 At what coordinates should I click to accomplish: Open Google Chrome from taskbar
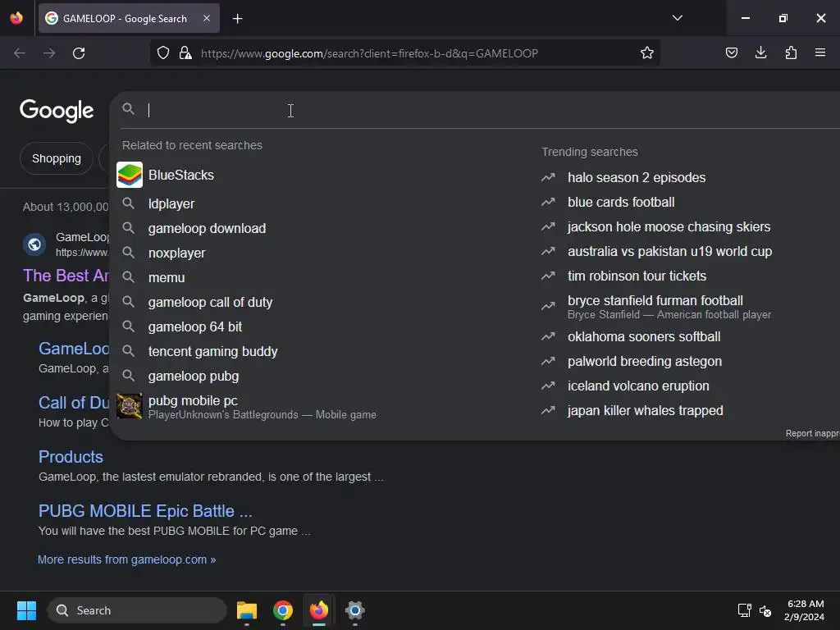283,610
